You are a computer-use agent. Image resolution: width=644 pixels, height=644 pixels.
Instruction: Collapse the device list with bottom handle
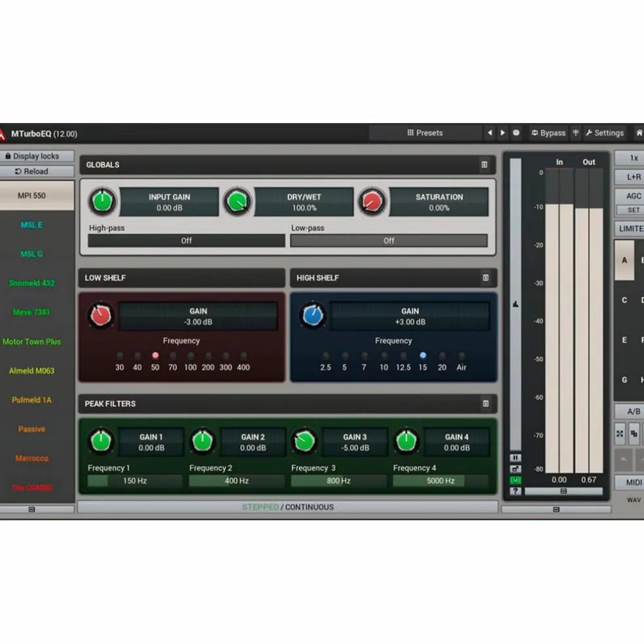point(31,509)
